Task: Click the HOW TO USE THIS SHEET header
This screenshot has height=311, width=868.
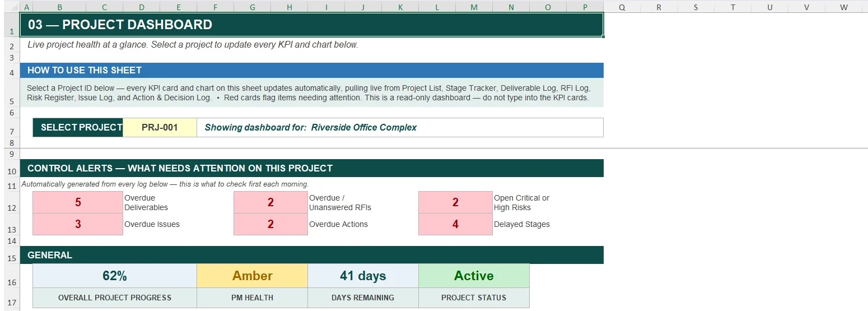Action: coord(311,70)
